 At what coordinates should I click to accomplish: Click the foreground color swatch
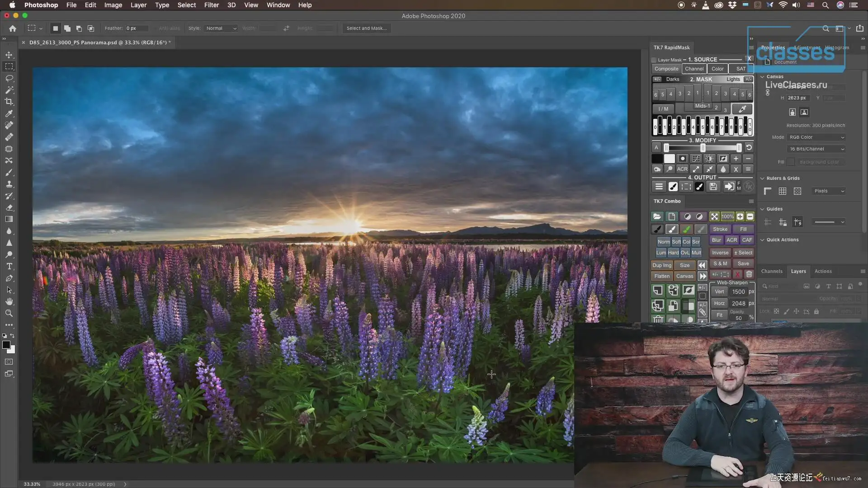click(x=6, y=345)
